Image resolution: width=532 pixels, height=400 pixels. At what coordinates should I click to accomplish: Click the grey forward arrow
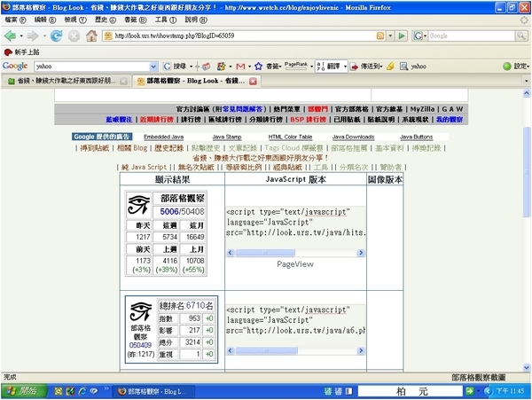click(x=33, y=35)
